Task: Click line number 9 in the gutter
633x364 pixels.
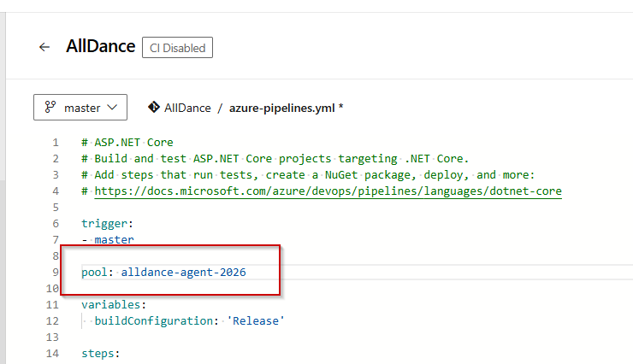Action: tap(55, 273)
